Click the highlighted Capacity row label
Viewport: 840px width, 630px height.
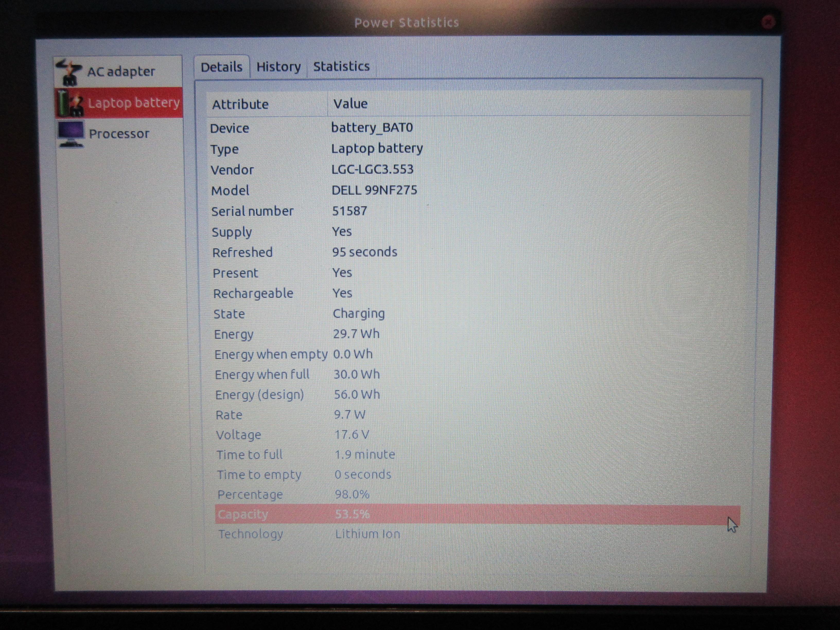(243, 514)
